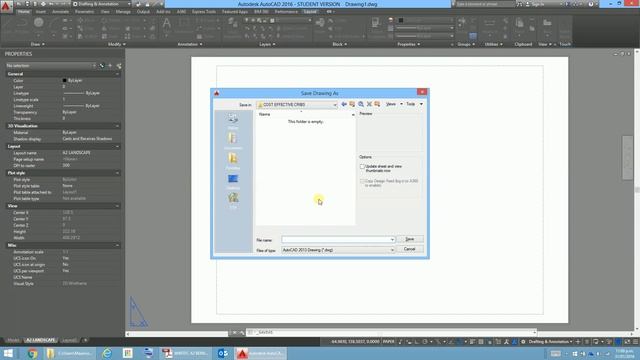Select A2 LANDSCAPE layout tab
Screen dimensions: 640x360
pyautogui.click(x=40, y=340)
